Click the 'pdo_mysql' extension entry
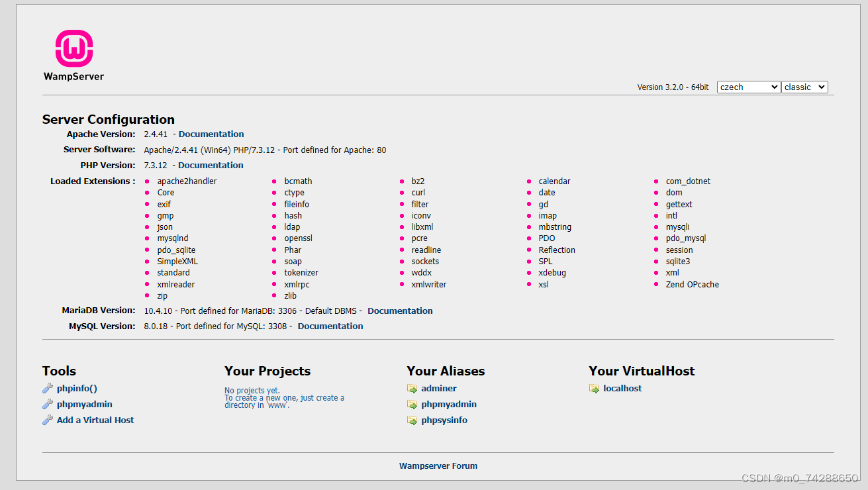The width and height of the screenshot is (868, 490). [x=686, y=238]
